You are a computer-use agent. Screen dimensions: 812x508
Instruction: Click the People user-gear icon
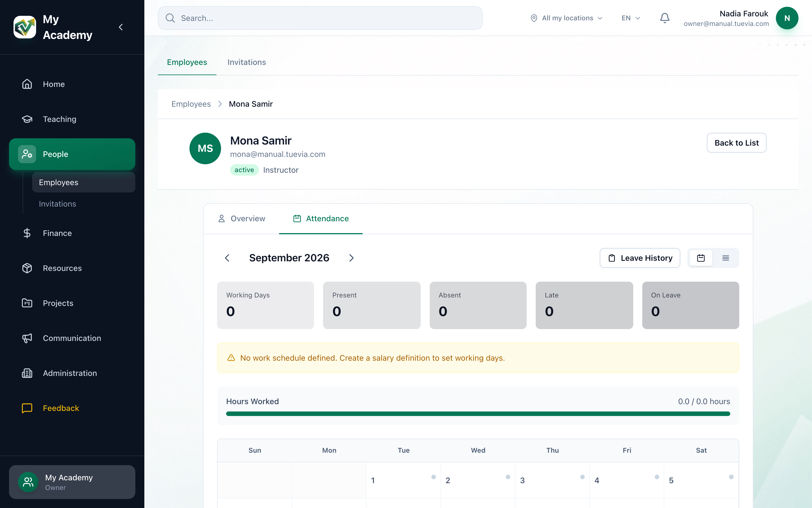(x=27, y=154)
